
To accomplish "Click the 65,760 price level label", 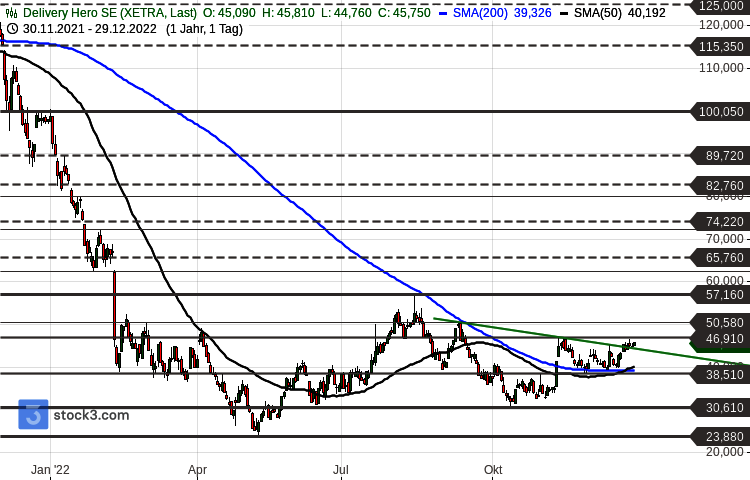I will [x=721, y=257].
